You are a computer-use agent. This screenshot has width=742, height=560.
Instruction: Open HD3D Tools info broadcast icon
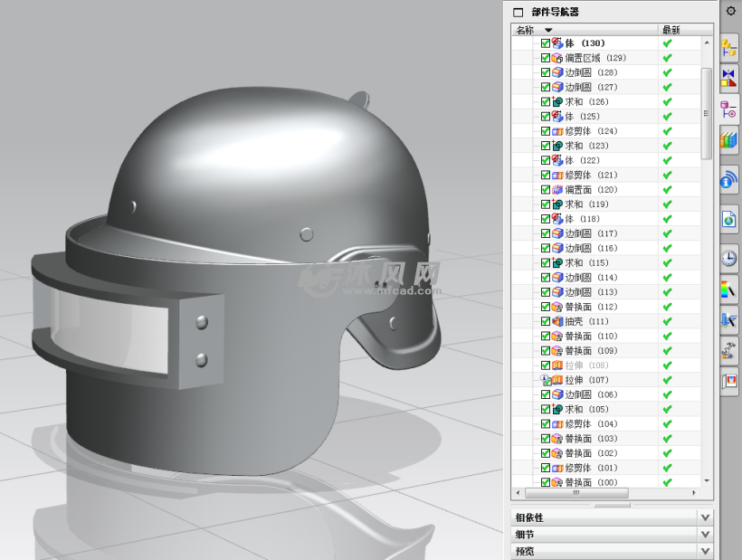click(728, 180)
